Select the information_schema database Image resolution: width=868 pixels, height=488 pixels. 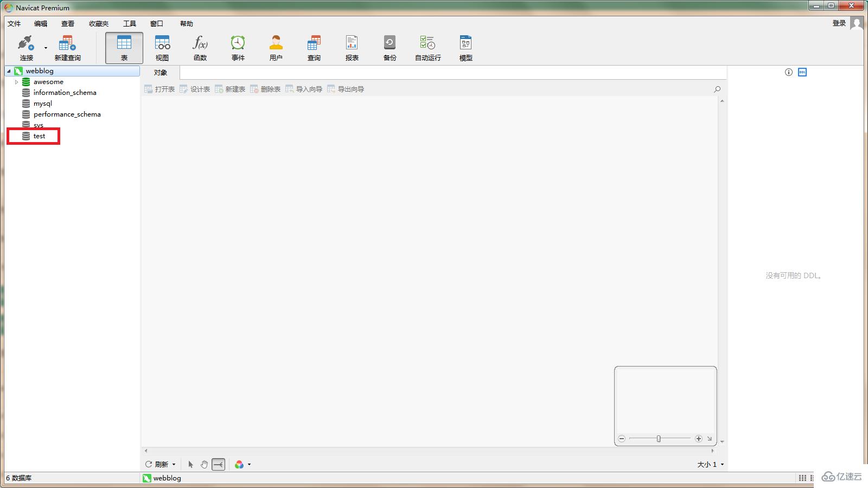65,93
